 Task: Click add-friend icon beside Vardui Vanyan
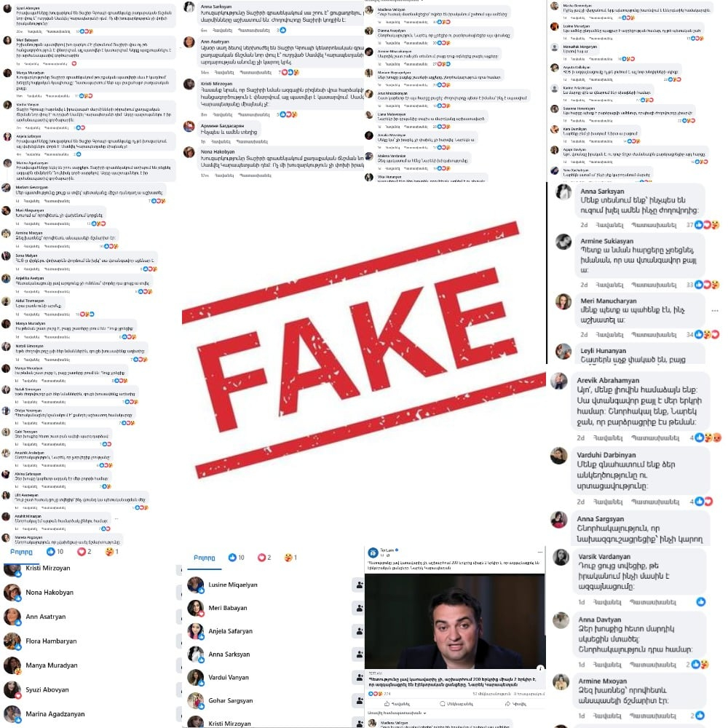(358, 677)
